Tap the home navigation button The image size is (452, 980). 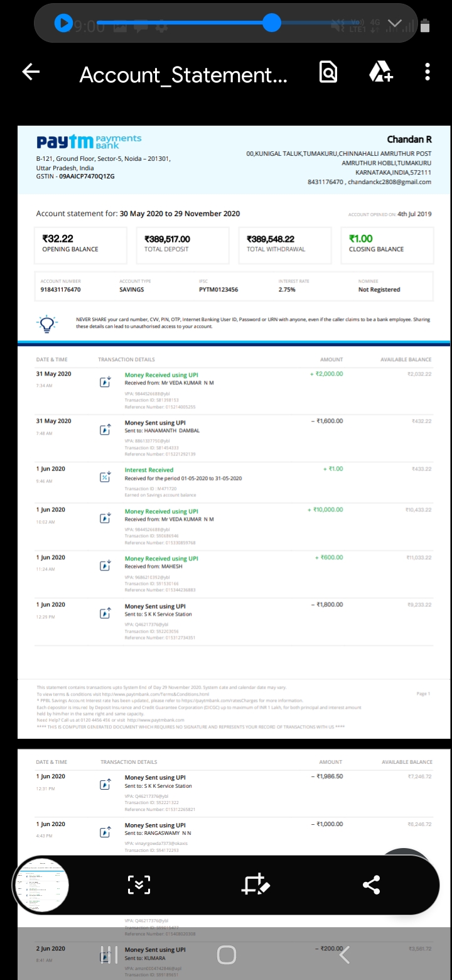point(226,955)
